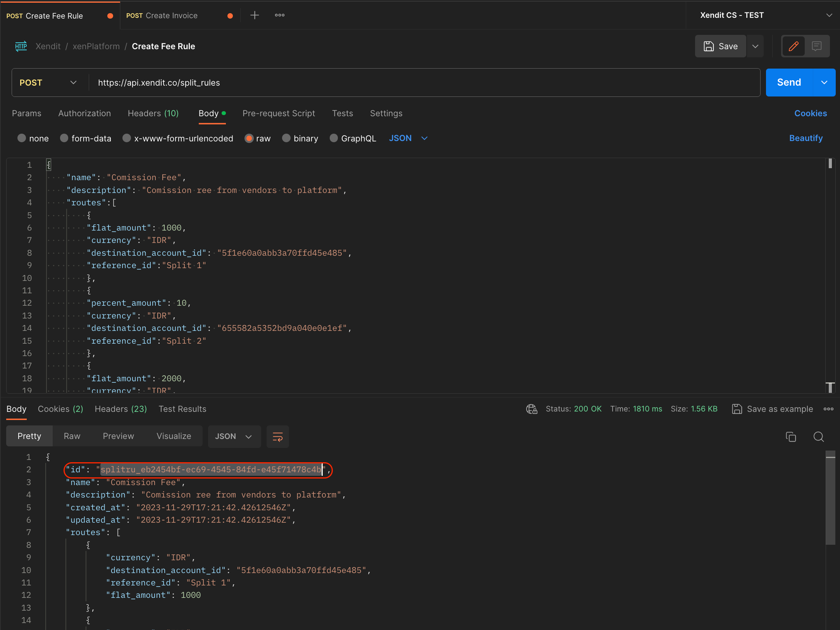Click the HTTP request type icon
The width and height of the screenshot is (840, 630).
click(21, 46)
